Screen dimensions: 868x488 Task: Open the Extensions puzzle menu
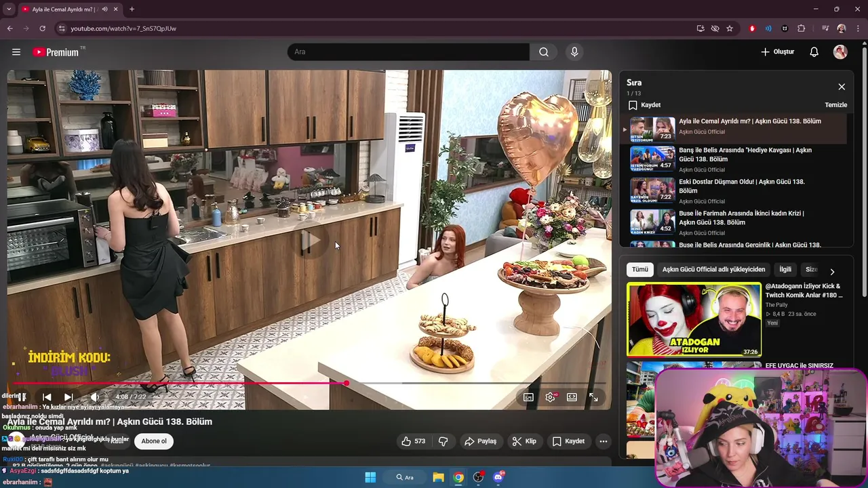pyautogui.click(x=802, y=28)
